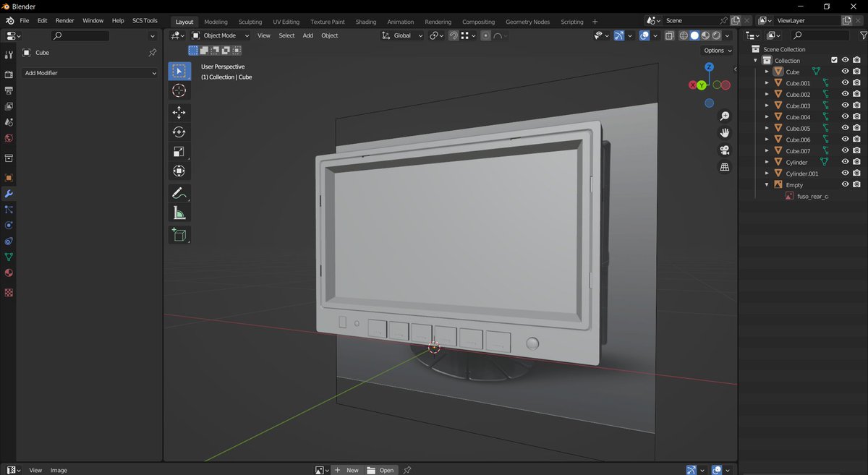Open viewport shading options dropdown arrow
868x475 pixels.
[727, 35]
